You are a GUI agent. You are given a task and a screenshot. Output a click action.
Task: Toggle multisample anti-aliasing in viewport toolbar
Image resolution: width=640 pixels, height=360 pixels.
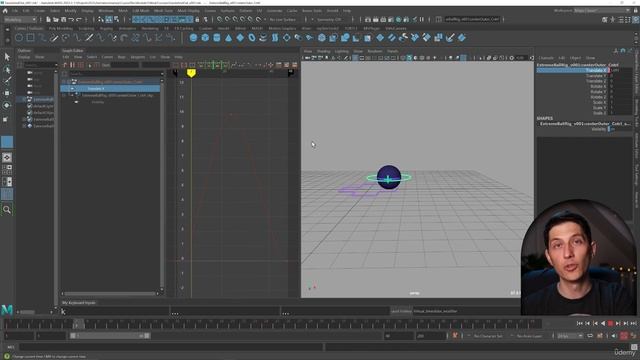click(x=463, y=58)
